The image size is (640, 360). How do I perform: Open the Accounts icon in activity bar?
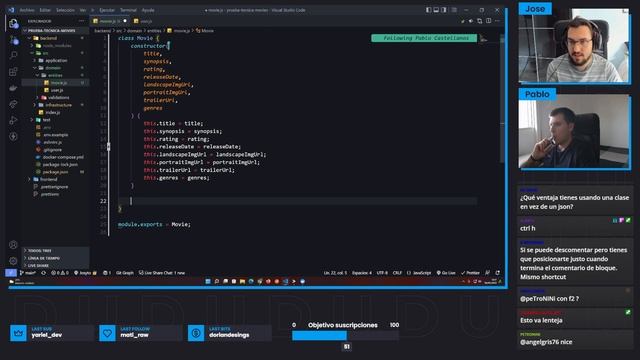pos(13,244)
